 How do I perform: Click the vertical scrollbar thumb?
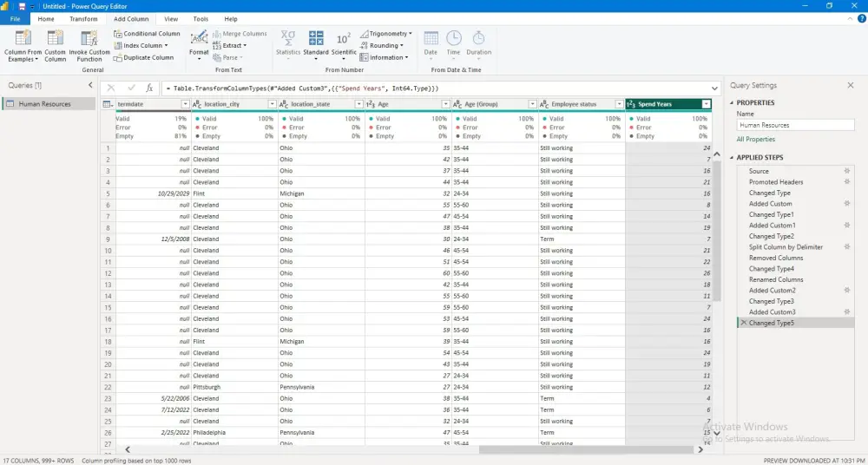tap(716, 232)
